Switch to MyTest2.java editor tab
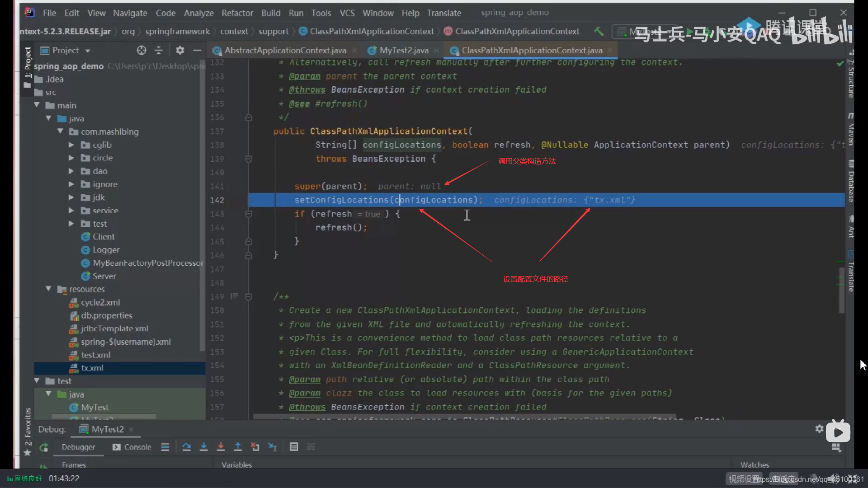The height and width of the screenshot is (488, 868). tap(404, 50)
